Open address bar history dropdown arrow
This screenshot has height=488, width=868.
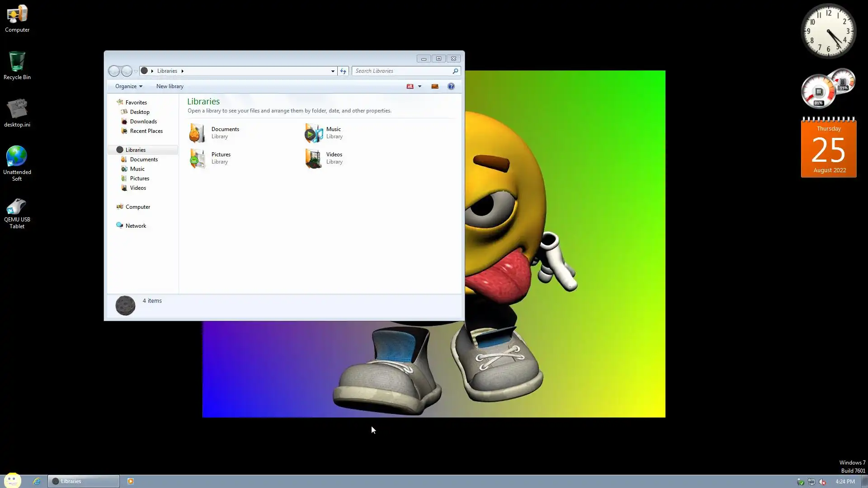[x=333, y=71]
